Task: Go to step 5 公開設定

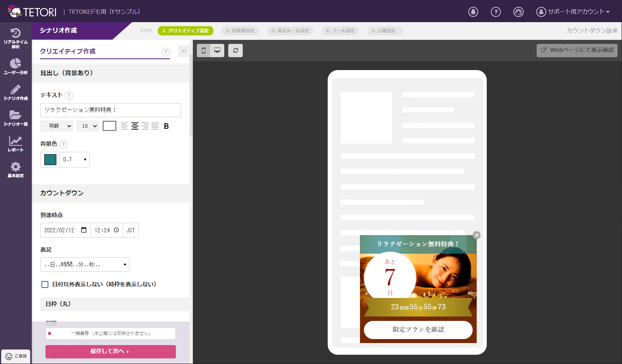Action: point(384,31)
